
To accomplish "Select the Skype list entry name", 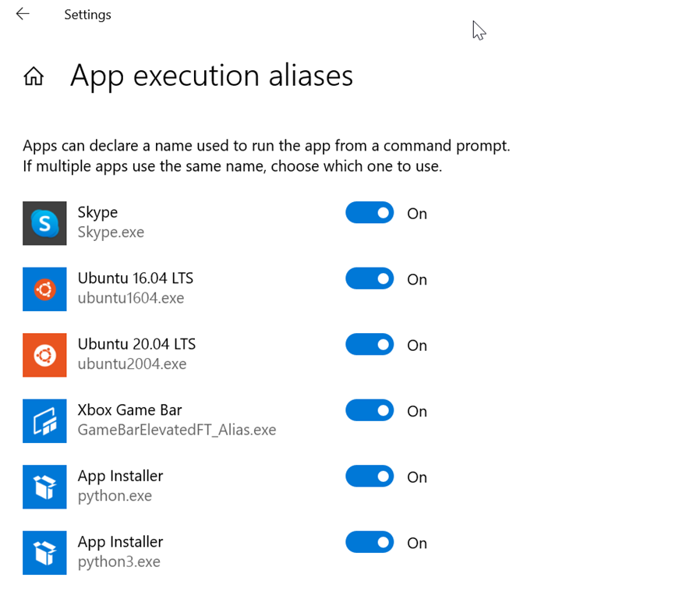I will pos(97,212).
